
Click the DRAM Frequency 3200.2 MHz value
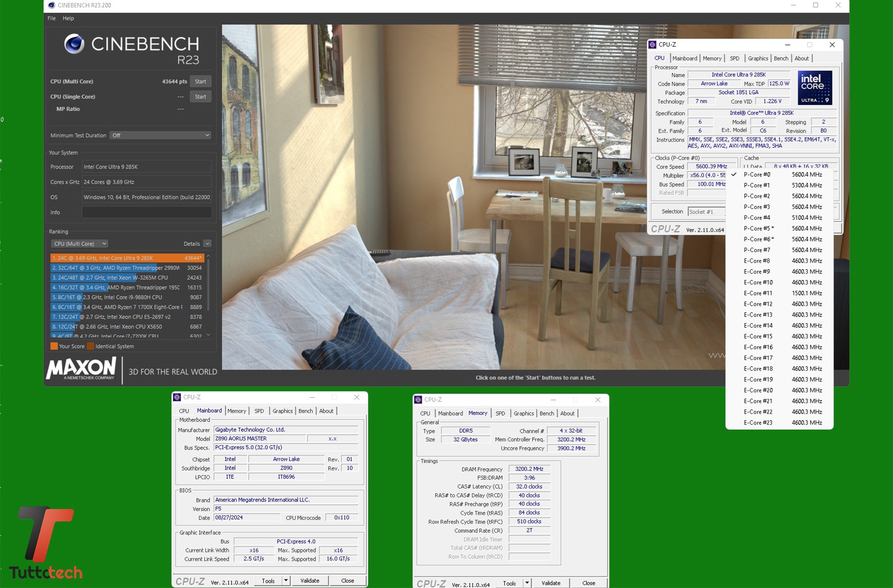point(529,469)
